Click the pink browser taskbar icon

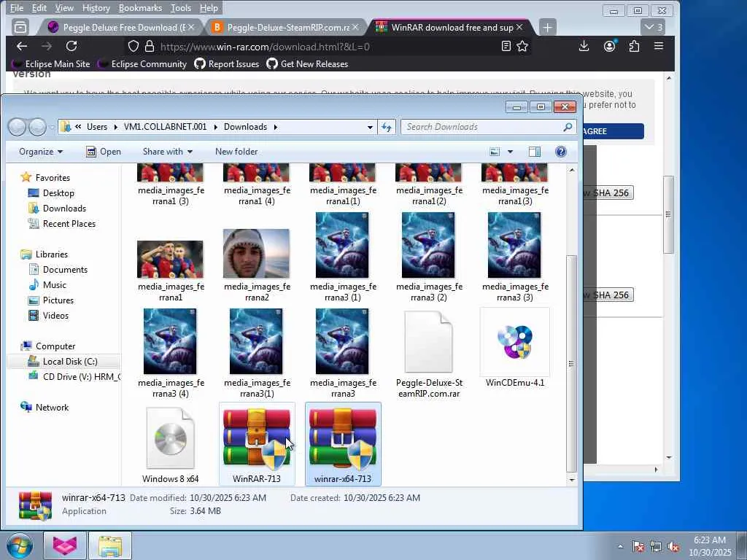tap(64, 545)
